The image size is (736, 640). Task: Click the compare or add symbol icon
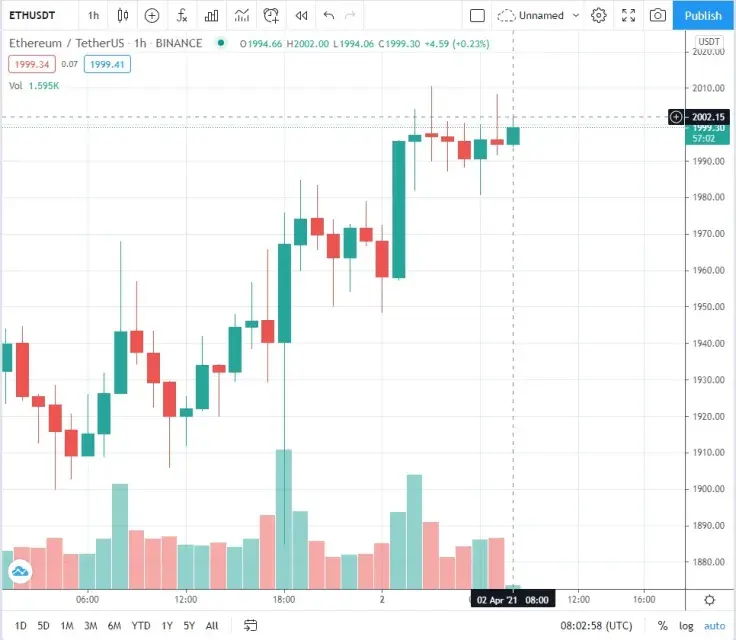click(x=152, y=15)
